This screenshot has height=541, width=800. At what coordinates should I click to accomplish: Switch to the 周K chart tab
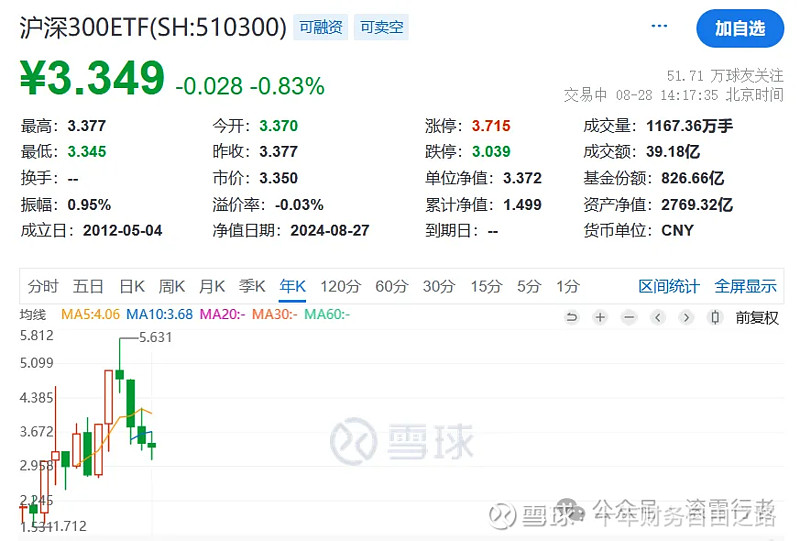pyautogui.click(x=171, y=286)
